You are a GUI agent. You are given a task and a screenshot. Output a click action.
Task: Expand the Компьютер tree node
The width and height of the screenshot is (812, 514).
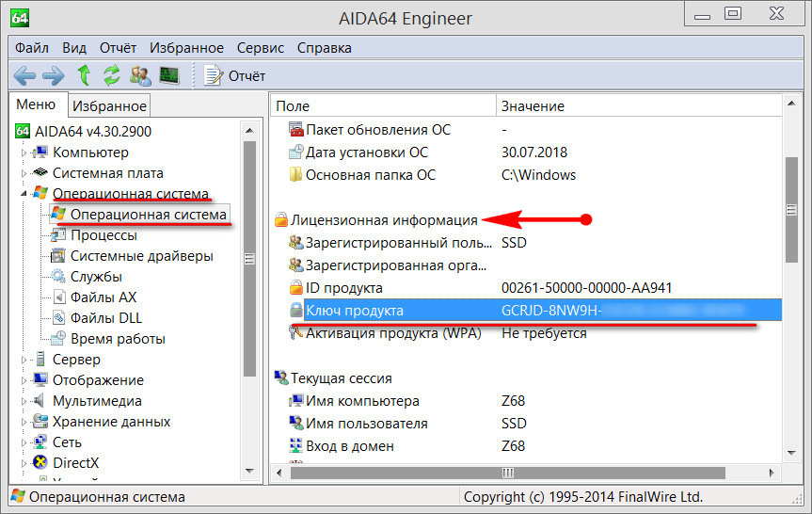(x=24, y=153)
